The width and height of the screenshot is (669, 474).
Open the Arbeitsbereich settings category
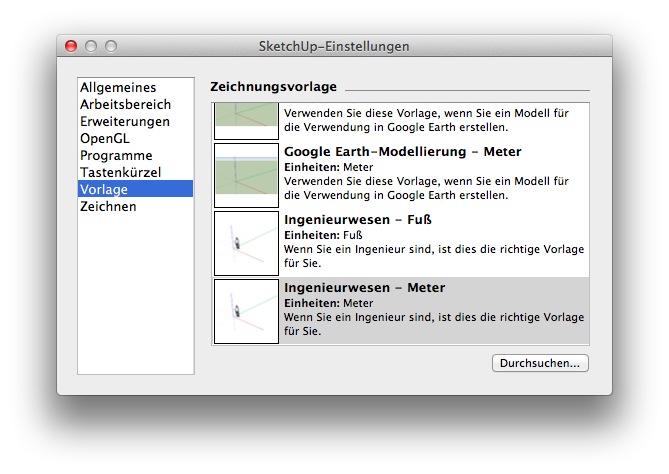tap(125, 105)
